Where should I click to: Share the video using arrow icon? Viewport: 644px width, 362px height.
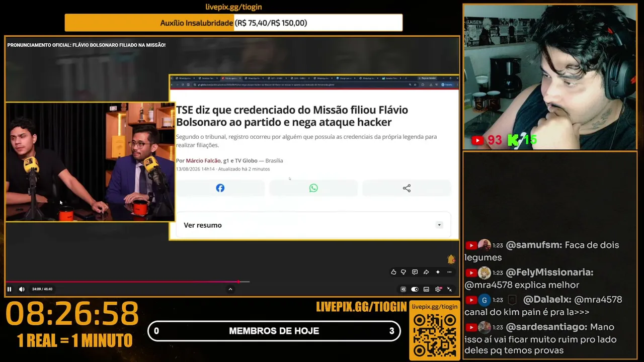[x=426, y=272]
